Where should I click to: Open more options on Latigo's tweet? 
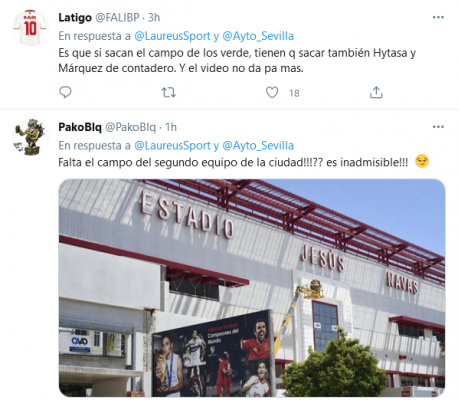[x=438, y=17]
